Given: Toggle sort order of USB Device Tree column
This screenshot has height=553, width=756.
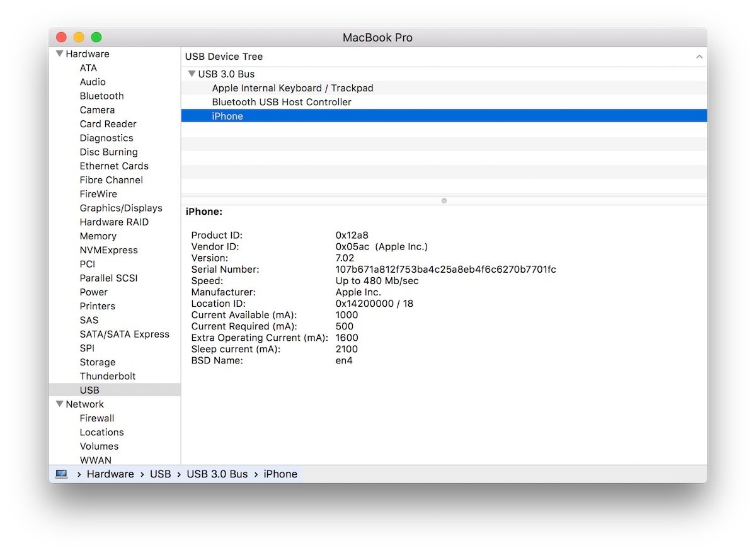Looking at the screenshot, I should [699, 57].
